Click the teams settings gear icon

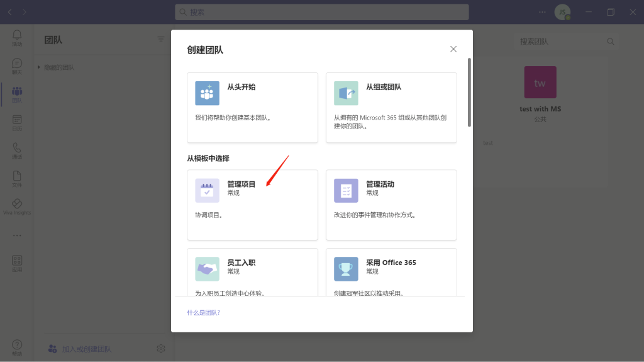point(161,349)
